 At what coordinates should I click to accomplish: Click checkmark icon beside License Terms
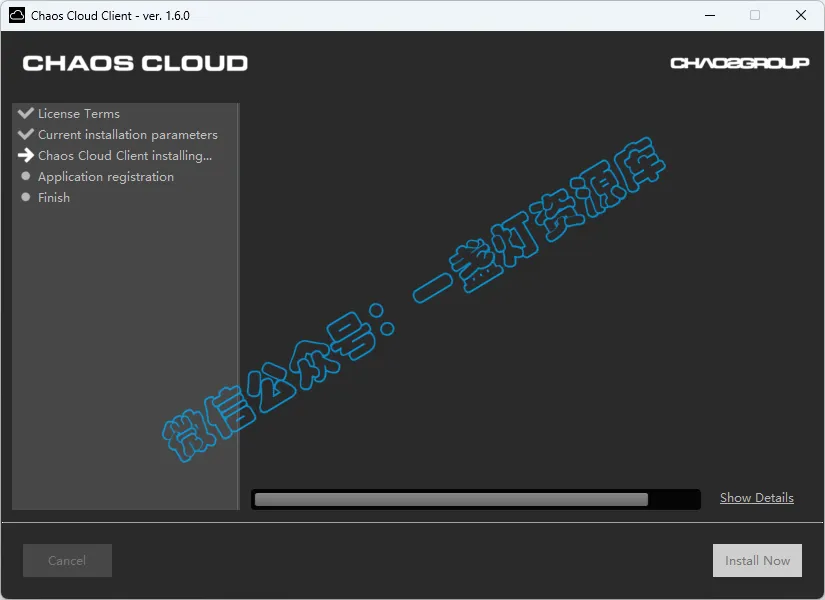coord(26,113)
